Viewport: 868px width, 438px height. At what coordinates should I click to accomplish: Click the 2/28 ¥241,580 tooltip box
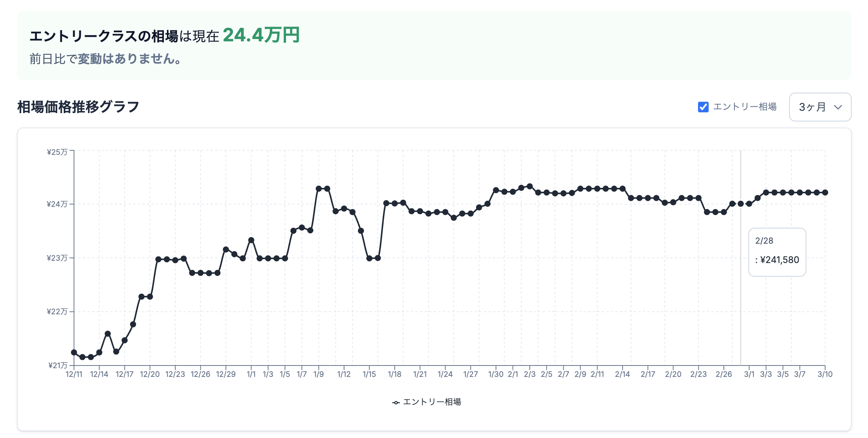pos(777,252)
